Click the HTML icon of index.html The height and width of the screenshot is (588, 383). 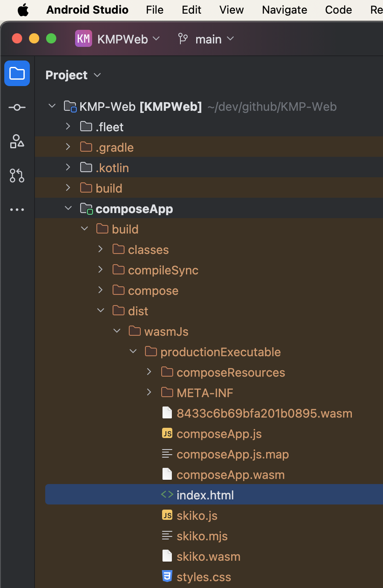(167, 495)
